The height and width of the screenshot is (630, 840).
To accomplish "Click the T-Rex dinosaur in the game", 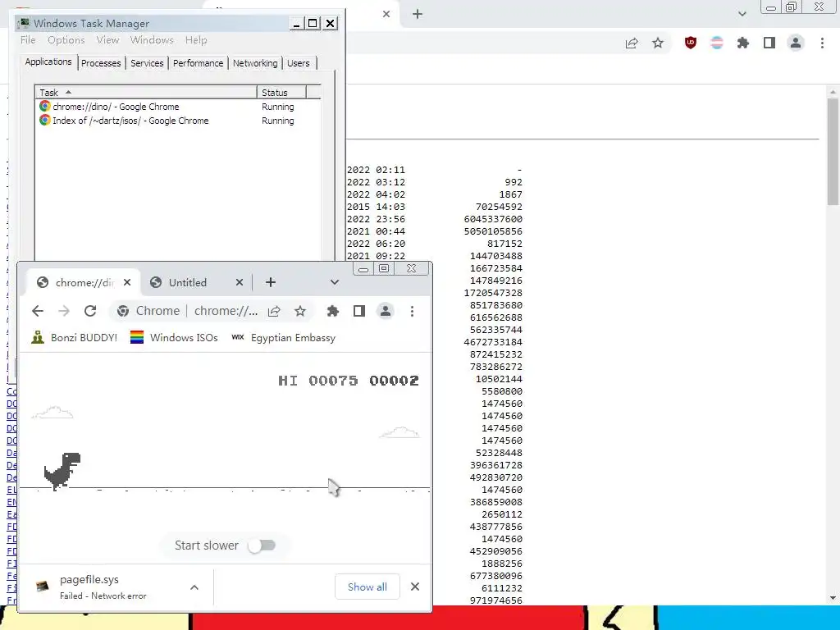I will (62, 472).
